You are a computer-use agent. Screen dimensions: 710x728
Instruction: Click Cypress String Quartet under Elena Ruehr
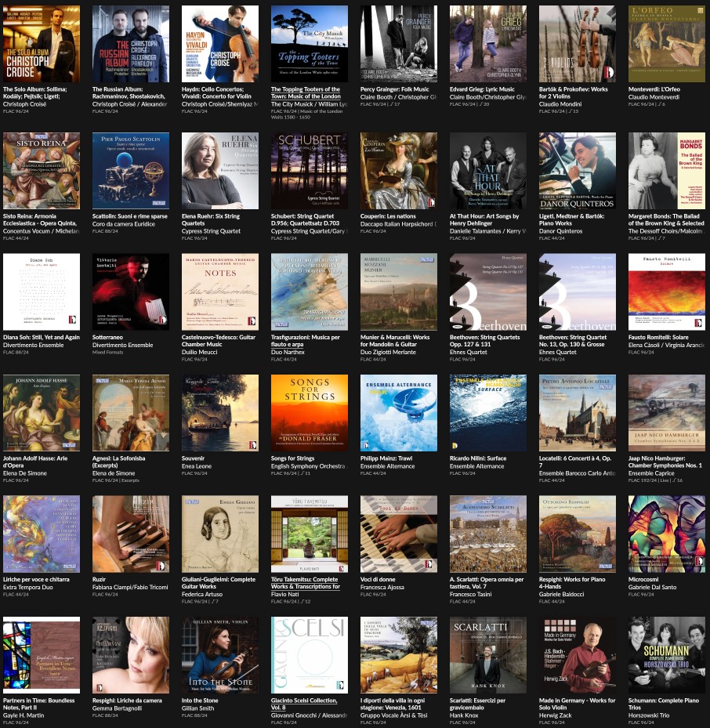point(211,231)
